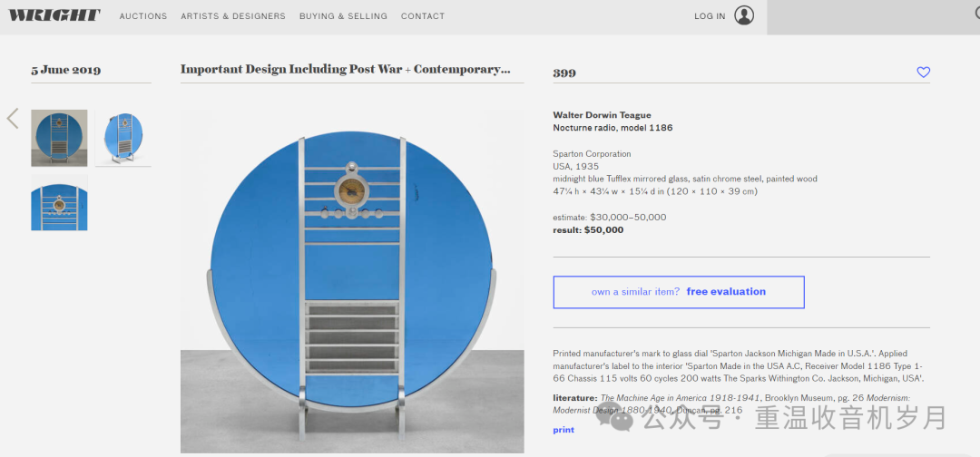Go to previous lot with left arrow
Viewport: 980px width, 457px height.
click(x=13, y=118)
